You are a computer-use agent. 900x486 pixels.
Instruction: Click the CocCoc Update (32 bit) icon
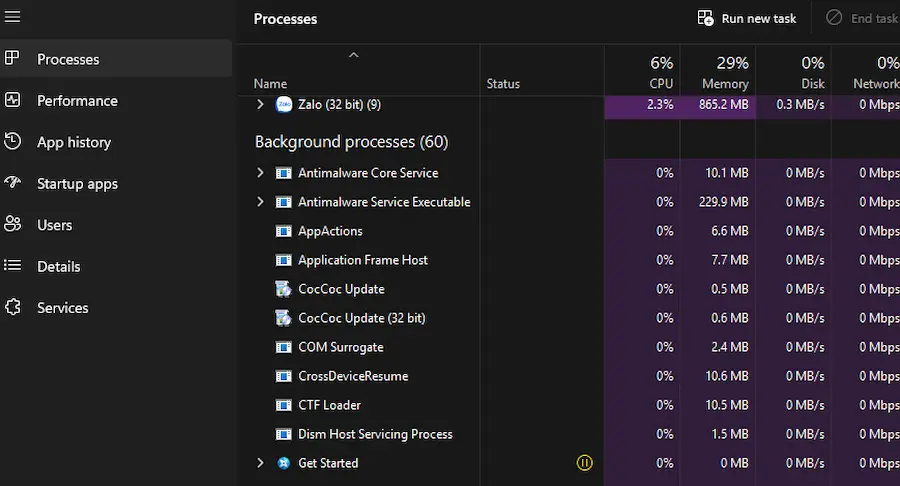283,318
